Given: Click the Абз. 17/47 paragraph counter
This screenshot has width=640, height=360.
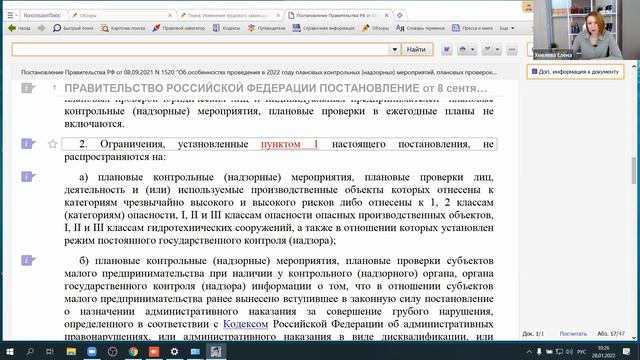Looking at the screenshot, I should (x=611, y=333).
